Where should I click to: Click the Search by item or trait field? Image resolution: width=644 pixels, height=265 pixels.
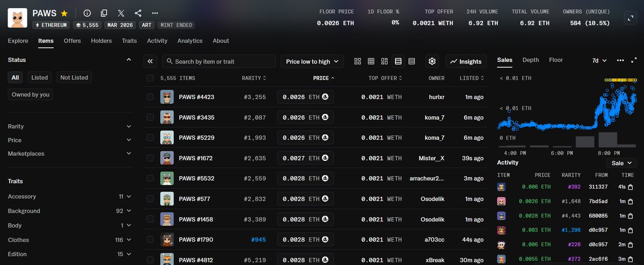click(x=219, y=62)
